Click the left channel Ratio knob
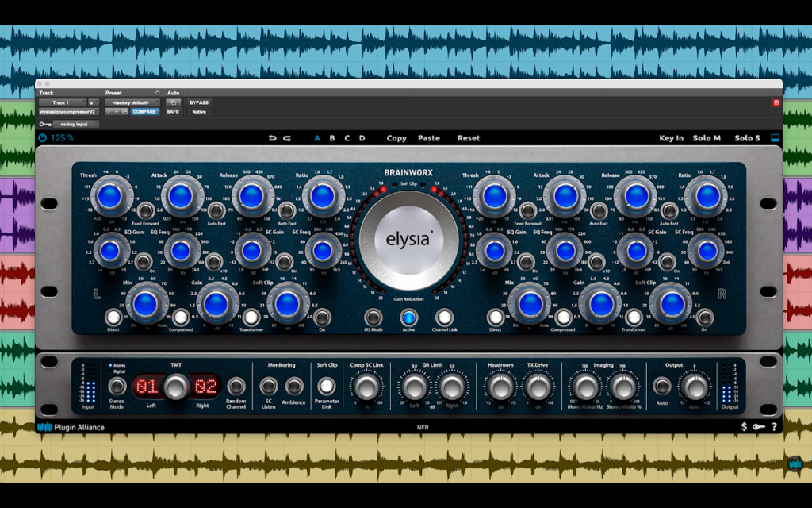The height and width of the screenshot is (508, 812). point(322,197)
